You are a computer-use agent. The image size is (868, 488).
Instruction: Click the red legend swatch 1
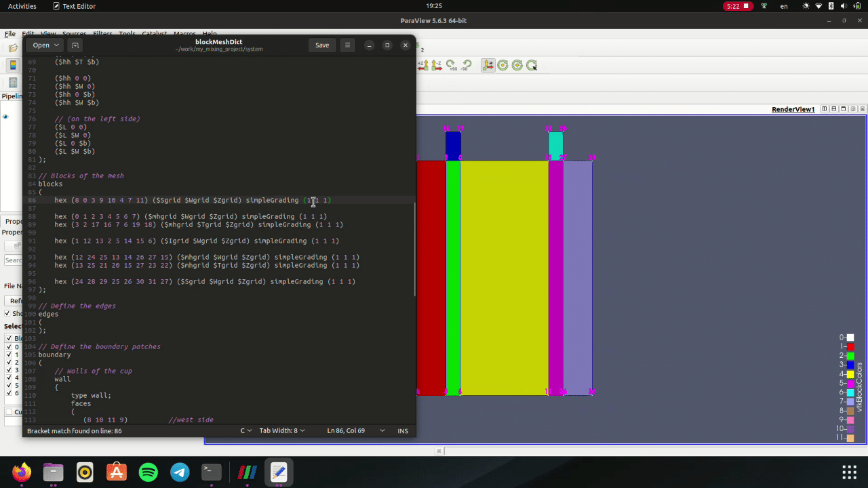(x=850, y=346)
